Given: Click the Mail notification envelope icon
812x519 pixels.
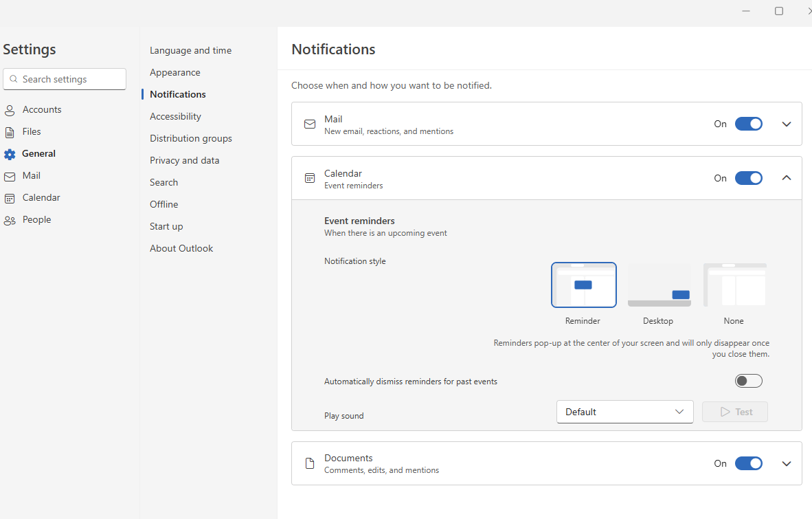Looking at the screenshot, I should (309, 124).
